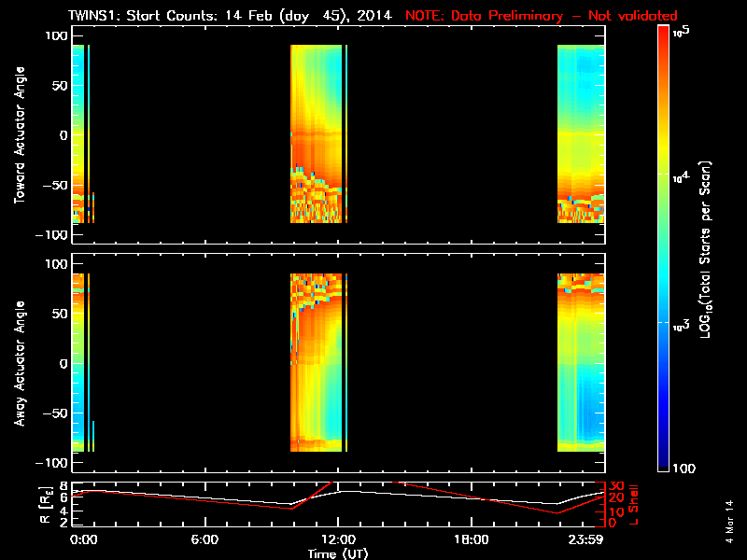Click the "Away Actuator Angle" axis label
The height and width of the screenshot is (560, 747).
coord(20,363)
